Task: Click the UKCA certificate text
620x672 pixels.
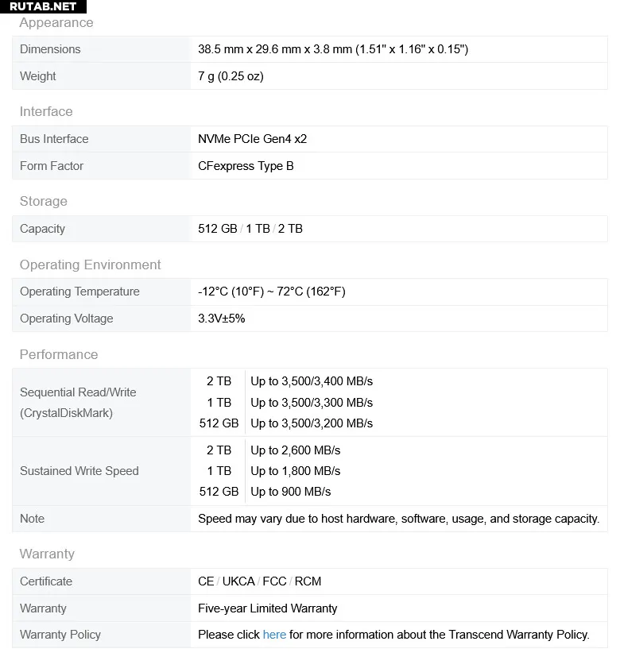Action: pyautogui.click(x=238, y=581)
